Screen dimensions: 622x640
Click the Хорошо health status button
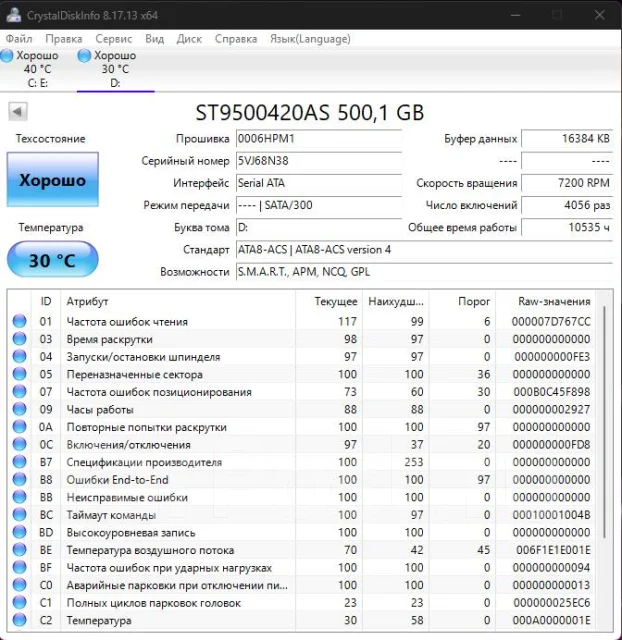tap(53, 180)
